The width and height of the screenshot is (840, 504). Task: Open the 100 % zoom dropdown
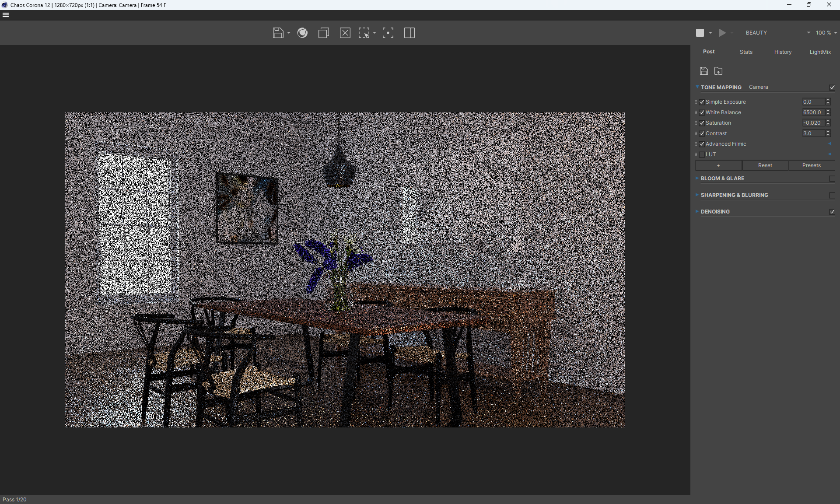coord(826,33)
